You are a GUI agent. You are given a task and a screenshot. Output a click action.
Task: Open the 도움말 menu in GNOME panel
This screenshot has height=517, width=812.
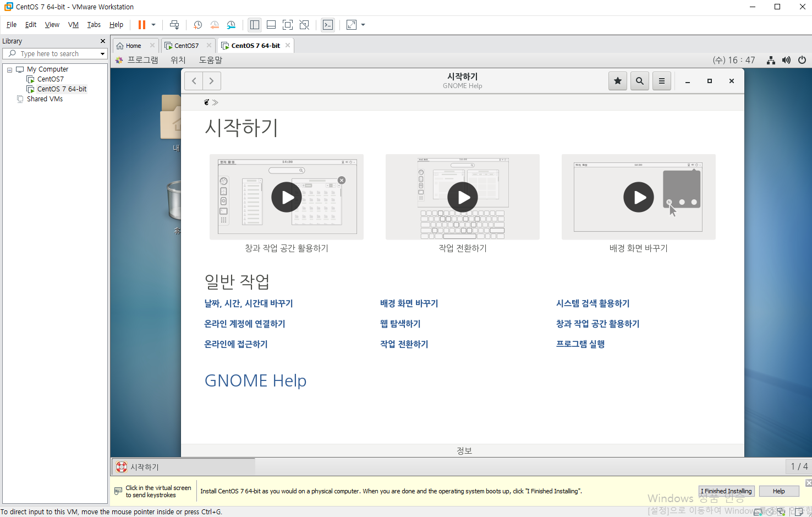point(211,60)
